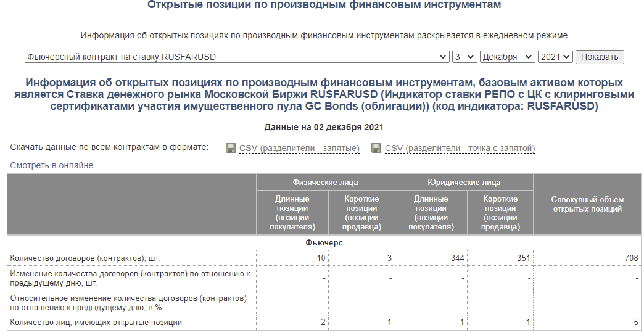
Task: Open the Смотреть в онлайне link
Action: (52, 165)
